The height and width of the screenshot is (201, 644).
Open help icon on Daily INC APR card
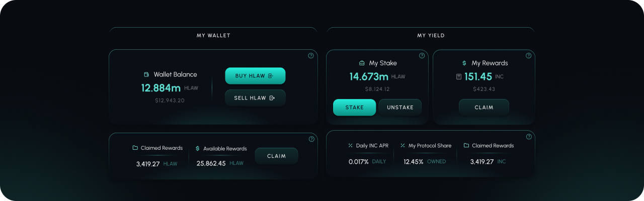point(528,137)
